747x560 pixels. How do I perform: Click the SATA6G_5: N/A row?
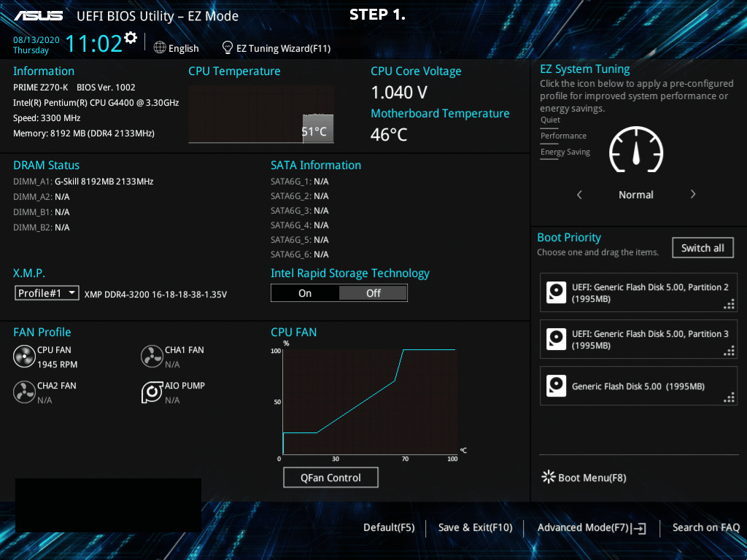coord(300,239)
